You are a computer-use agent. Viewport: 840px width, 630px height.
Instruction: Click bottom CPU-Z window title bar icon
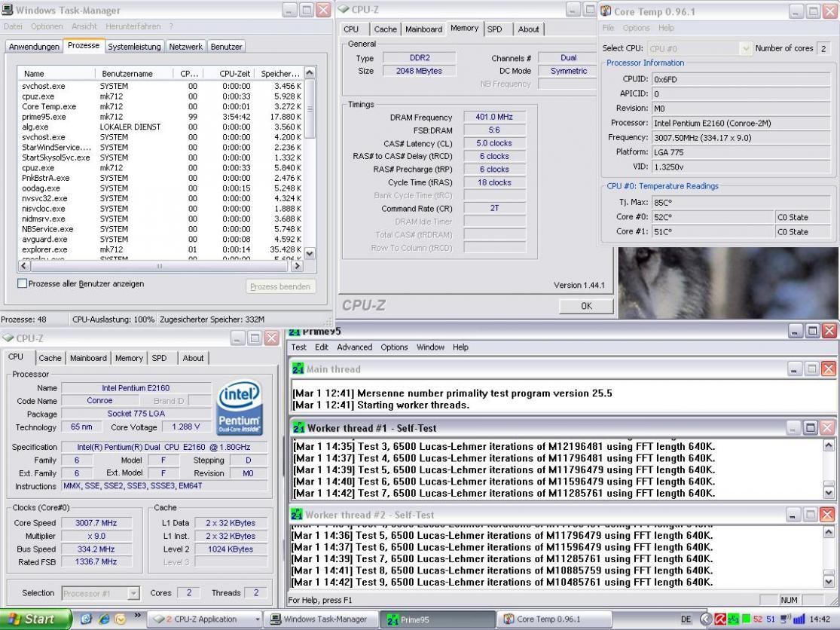pos(8,338)
